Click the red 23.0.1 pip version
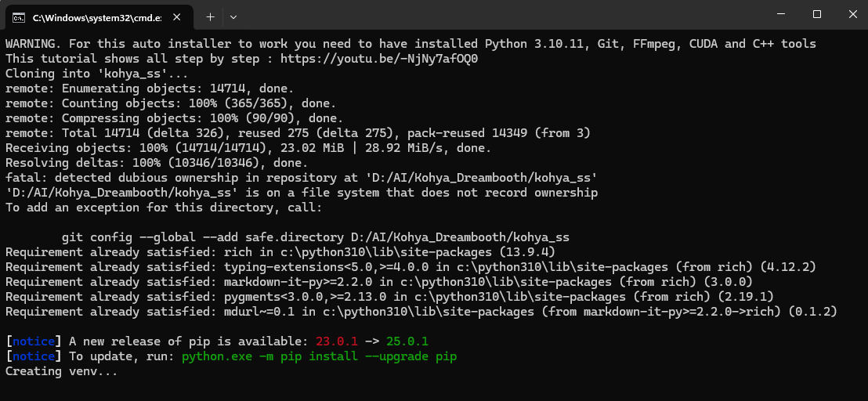This screenshot has width=868, height=401. coord(337,341)
